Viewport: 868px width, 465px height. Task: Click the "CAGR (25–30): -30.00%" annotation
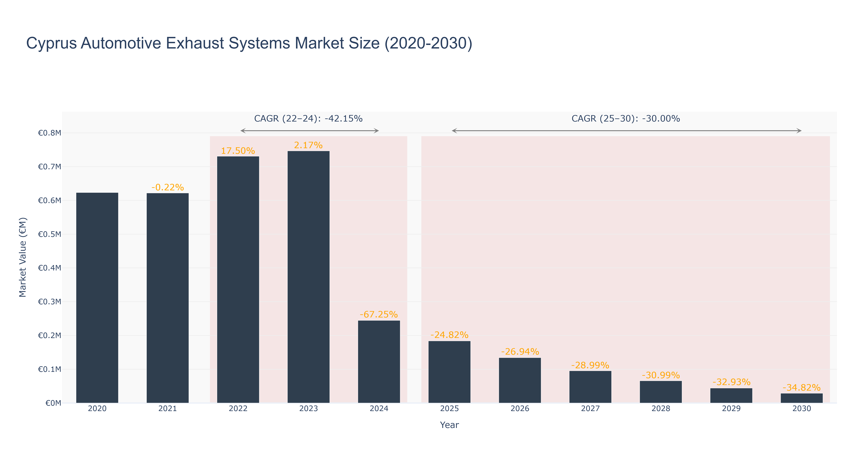[x=626, y=119]
